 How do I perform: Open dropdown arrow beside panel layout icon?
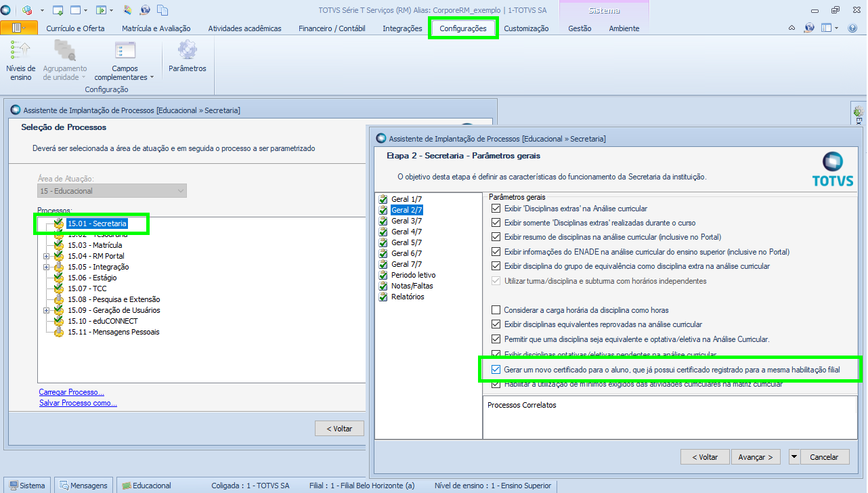point(837,28)
